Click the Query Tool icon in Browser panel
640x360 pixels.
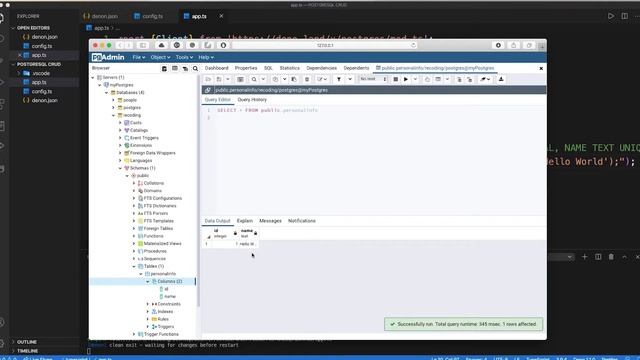click(x=164, y=69)
